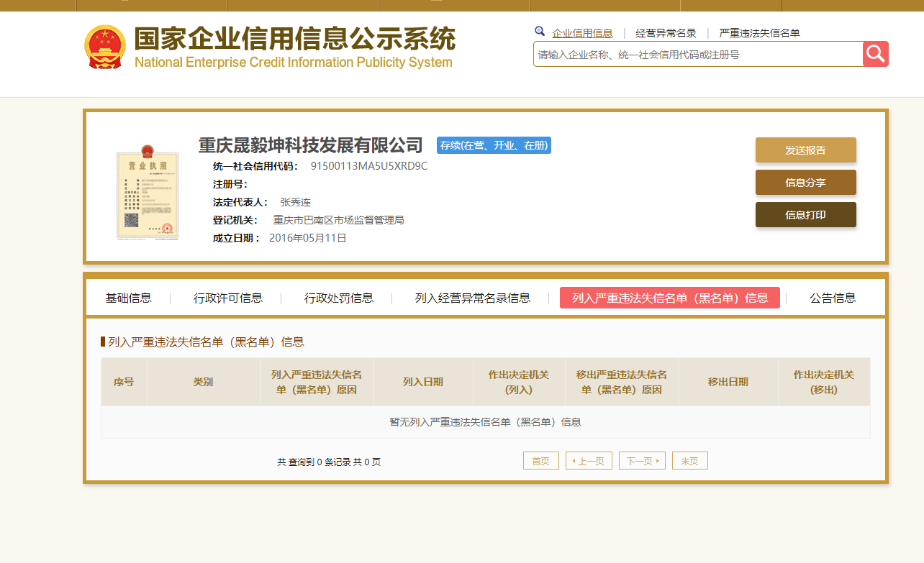Image resolution: width=924 pixels, height=563 pixels.
Task: Click the company name 重庆晟毅坤科技发展有限公司
Action: click(311, 145)
